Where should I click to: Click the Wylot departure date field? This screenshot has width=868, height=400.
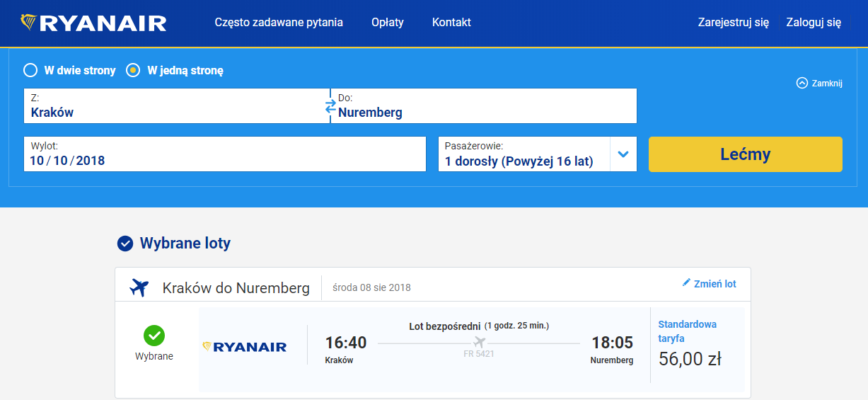point(224,154)
